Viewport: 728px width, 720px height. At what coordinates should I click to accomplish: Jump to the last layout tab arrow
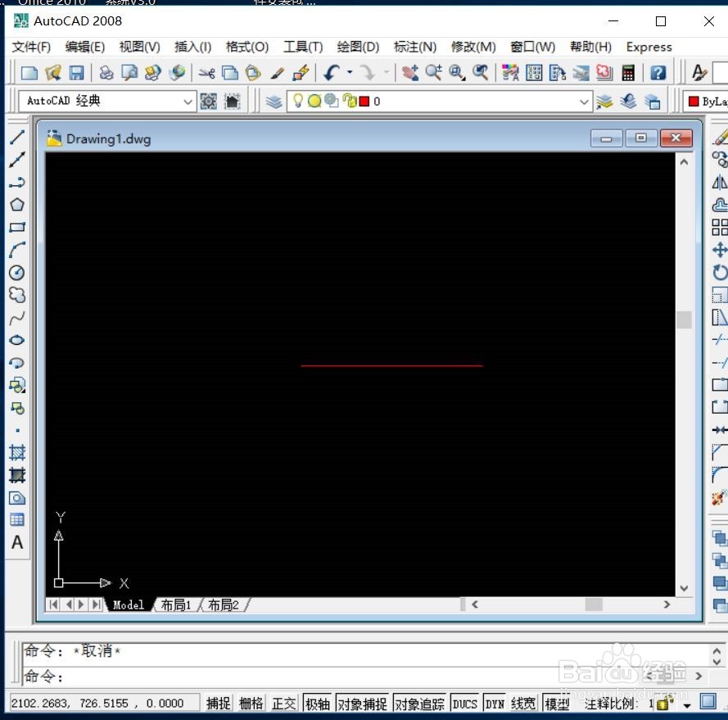point(96,605)
